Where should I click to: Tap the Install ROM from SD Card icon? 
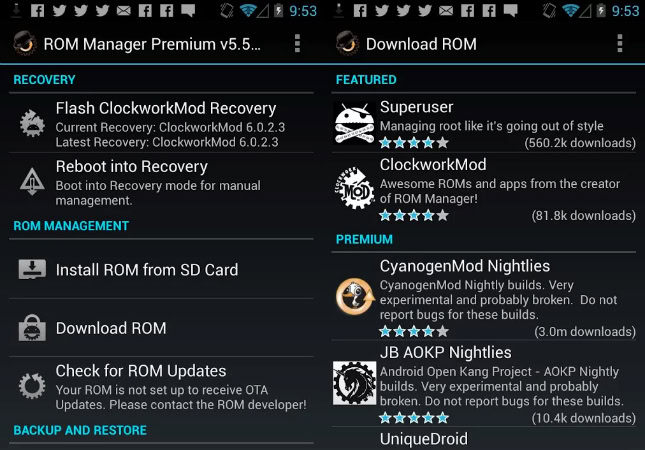point(32,269)
